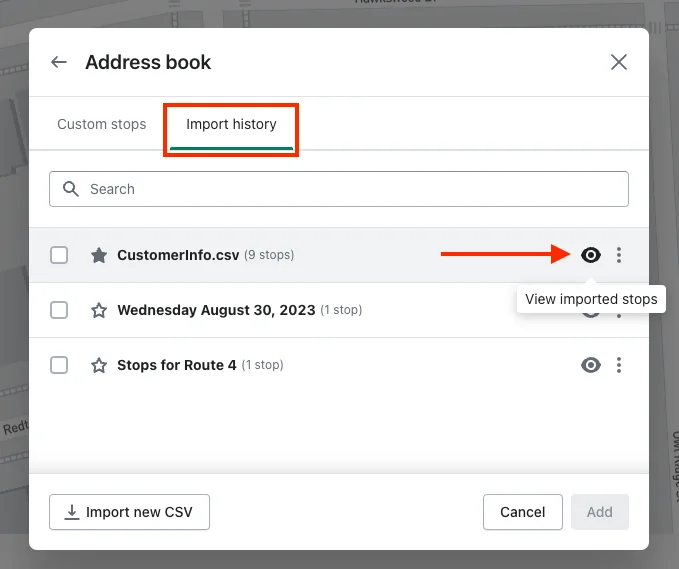Switch to Custom stops tab
Viewport: 679px width, 569px height.
point(102,124)
